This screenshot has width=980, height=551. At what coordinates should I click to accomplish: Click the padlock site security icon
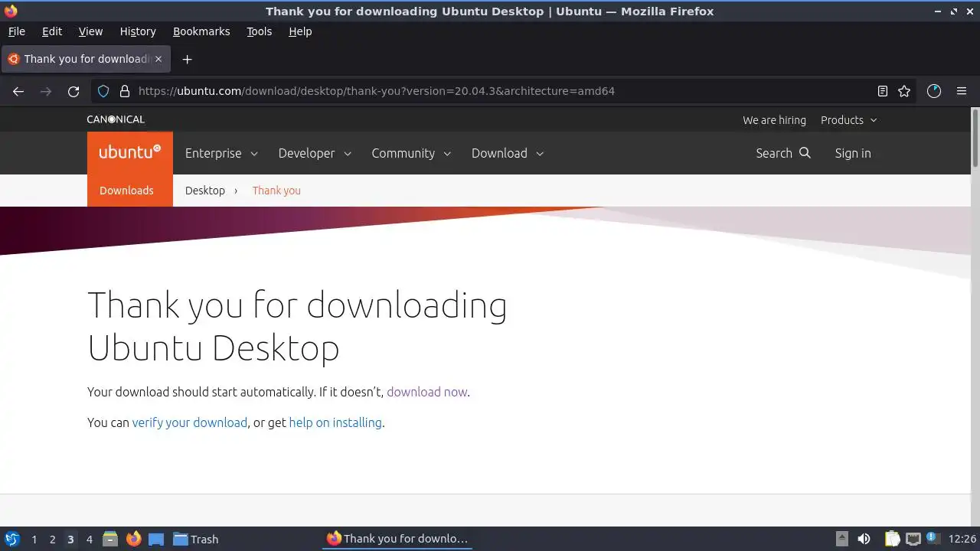point(125,91)
